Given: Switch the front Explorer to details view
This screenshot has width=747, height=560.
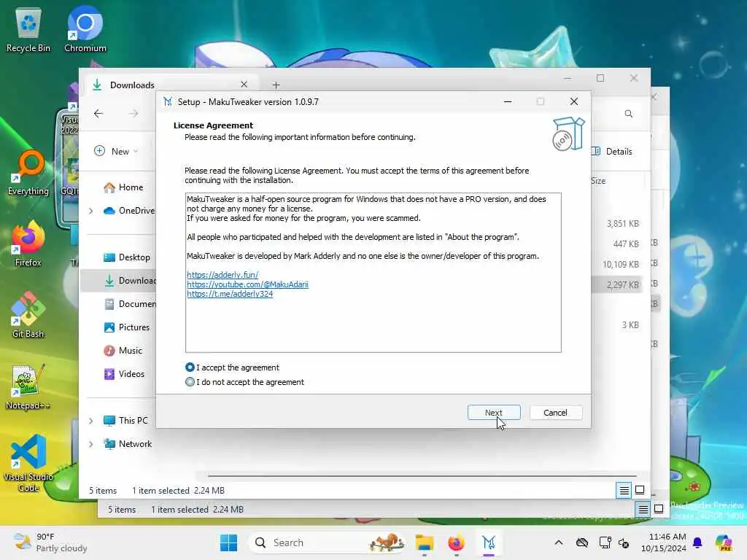Looking at the screenshot, I should click(624, 490).
